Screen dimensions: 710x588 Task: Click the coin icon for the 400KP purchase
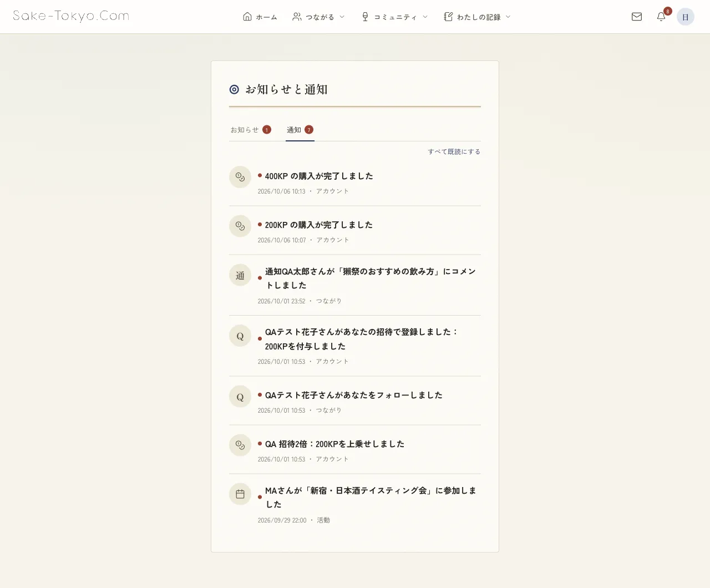point(240,177)
